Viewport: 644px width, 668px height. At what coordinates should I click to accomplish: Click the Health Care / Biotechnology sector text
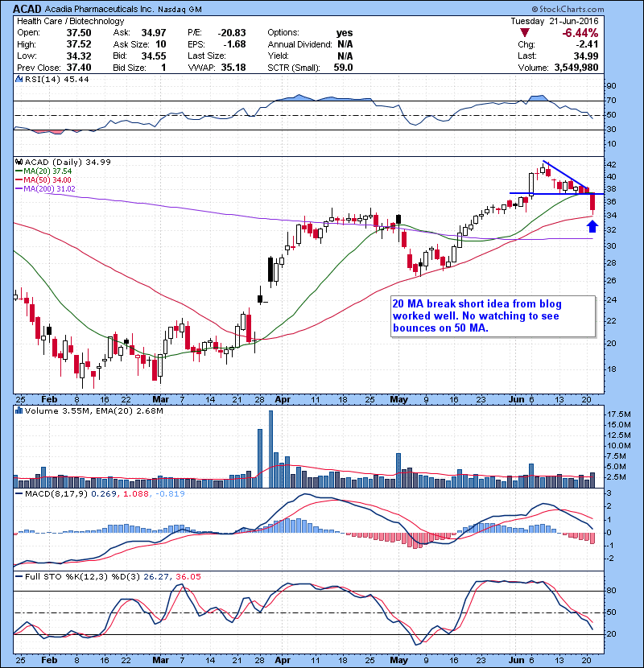click(70, 21)
